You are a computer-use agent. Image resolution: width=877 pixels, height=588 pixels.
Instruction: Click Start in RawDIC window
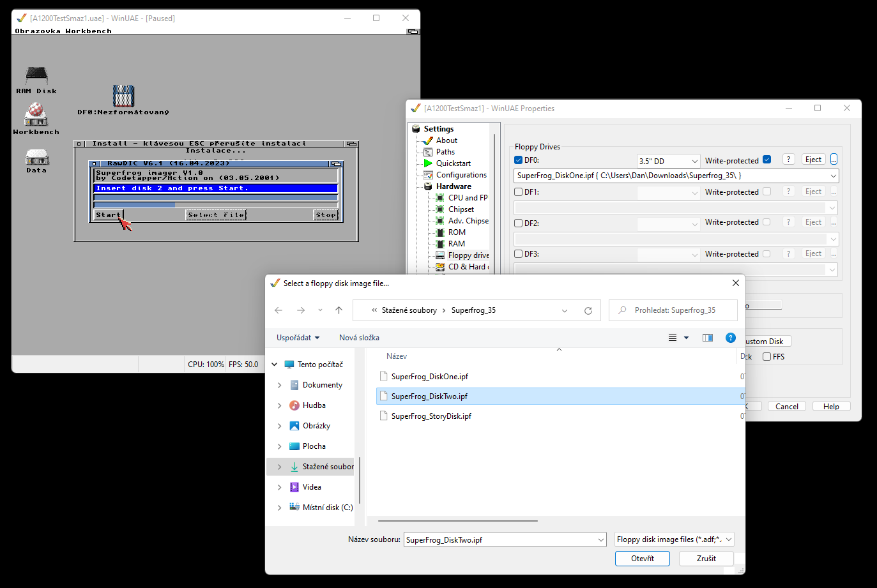108,215
